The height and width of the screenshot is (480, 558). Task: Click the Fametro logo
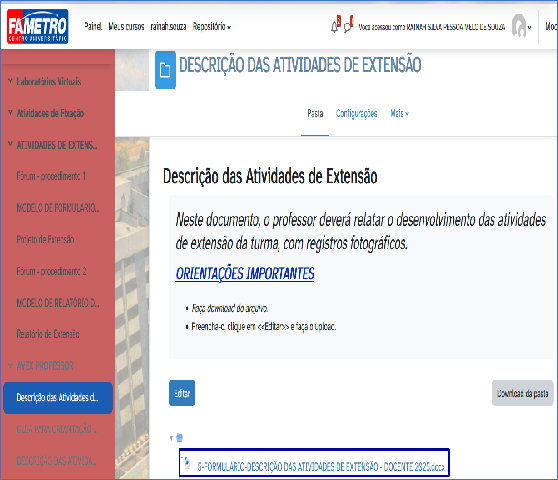pyautogui.click(x=38, y=26)
